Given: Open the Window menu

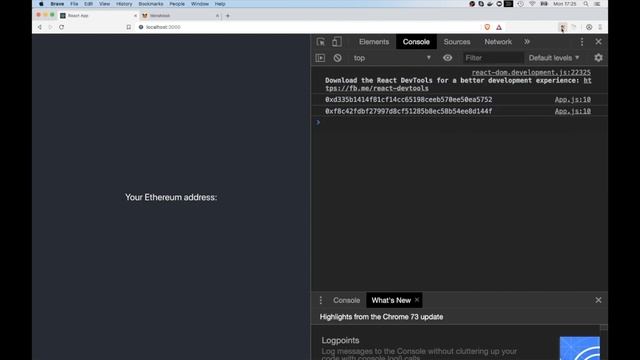Looking at the screenshot, I should pyautogui.click(x=200, y=4).
